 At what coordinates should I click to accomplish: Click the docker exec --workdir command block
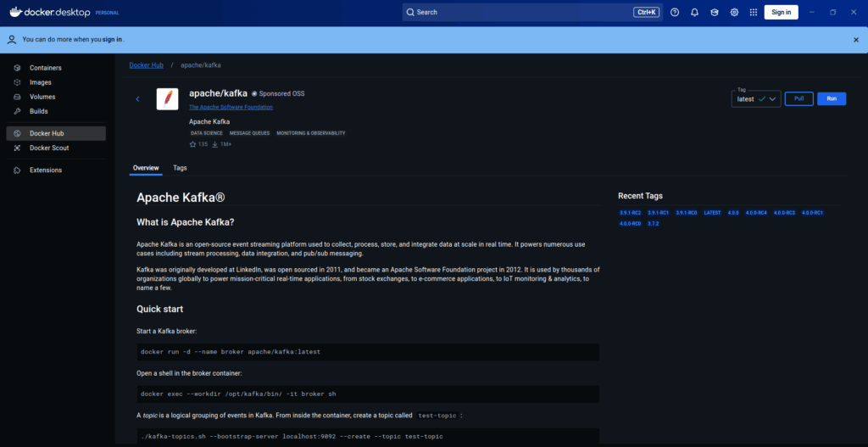368,394
